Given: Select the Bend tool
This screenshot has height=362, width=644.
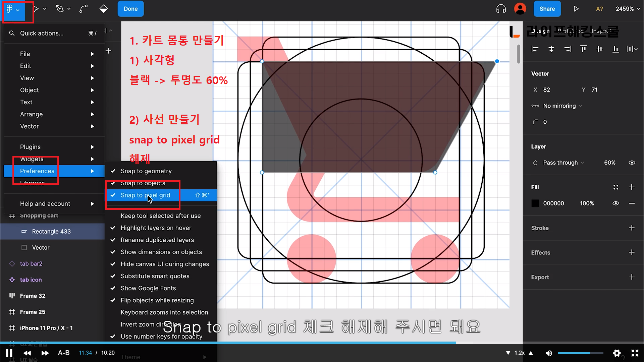Looking at the screenshot, I should pyautogui.click(x=84, y=9).
